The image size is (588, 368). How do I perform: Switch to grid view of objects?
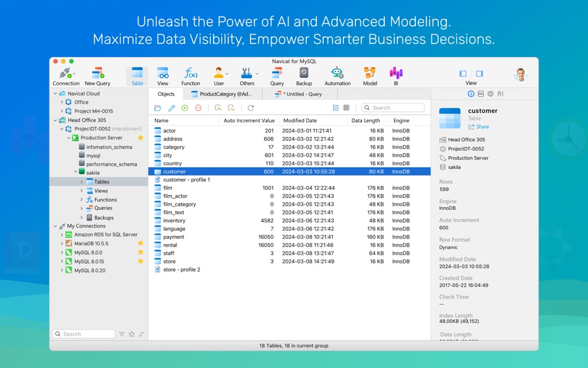pos(346,108)
